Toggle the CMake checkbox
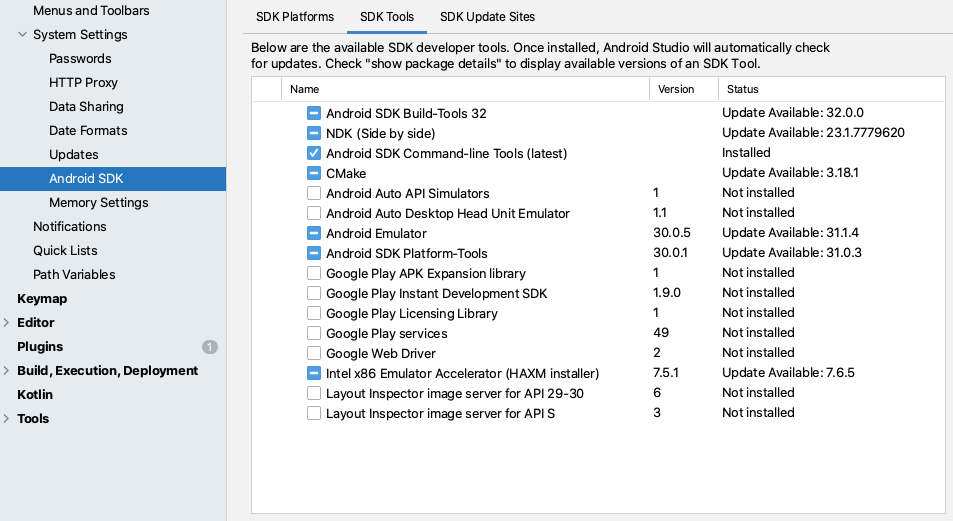The width and height of the screenshot is (953, 521). pos(314,173)
